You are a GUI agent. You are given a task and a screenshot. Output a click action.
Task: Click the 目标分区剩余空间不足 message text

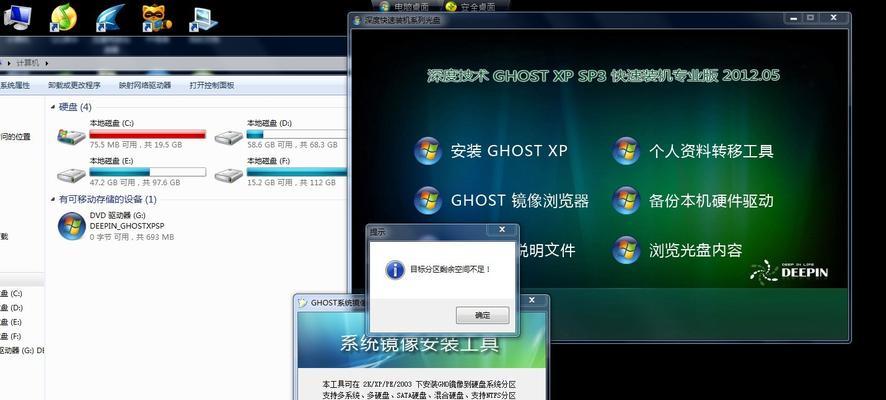(x=450, y=269)
